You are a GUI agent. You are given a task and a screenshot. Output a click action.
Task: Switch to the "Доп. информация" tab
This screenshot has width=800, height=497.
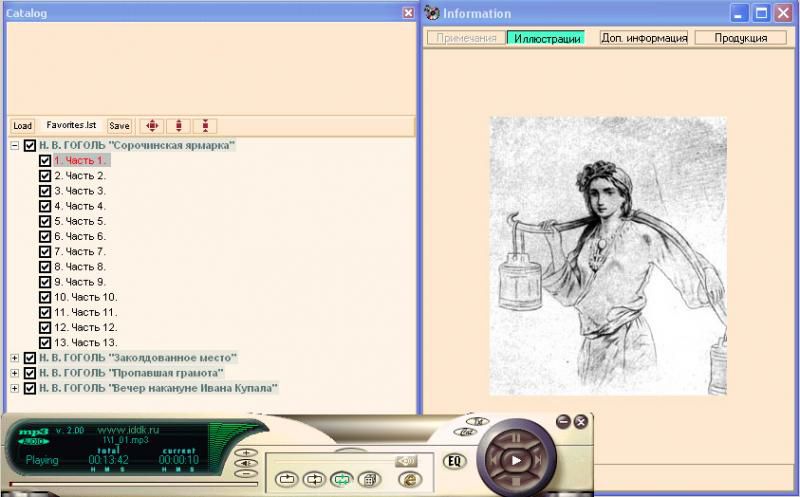coord(643,38)
